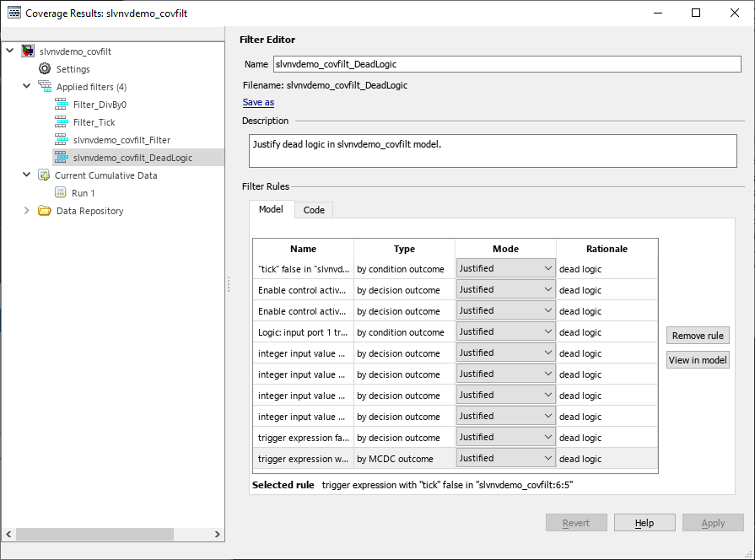Select the Filter_Tick filter icon

[x=62, y=121]
